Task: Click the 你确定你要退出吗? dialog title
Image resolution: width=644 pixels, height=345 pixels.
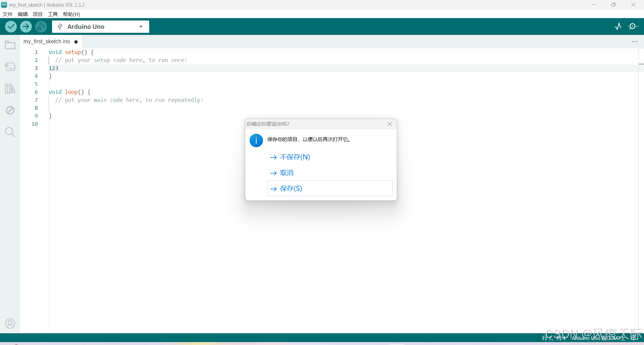Action: [268, 124]
